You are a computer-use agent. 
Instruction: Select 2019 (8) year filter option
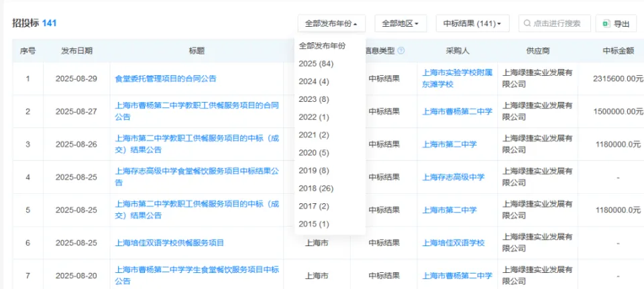pyautogui.click(x=314, y=170)
